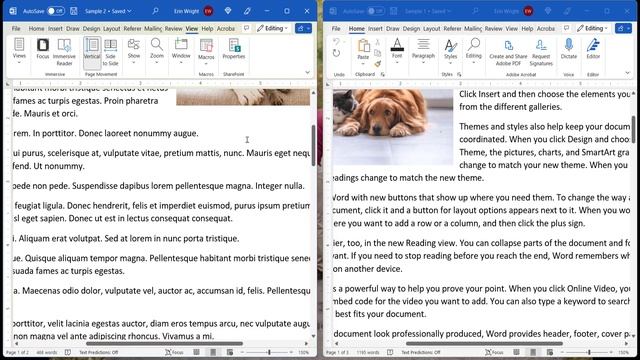Expand Show options dropdown
This screenshot has height=360, width=640.
coord(134,51)
